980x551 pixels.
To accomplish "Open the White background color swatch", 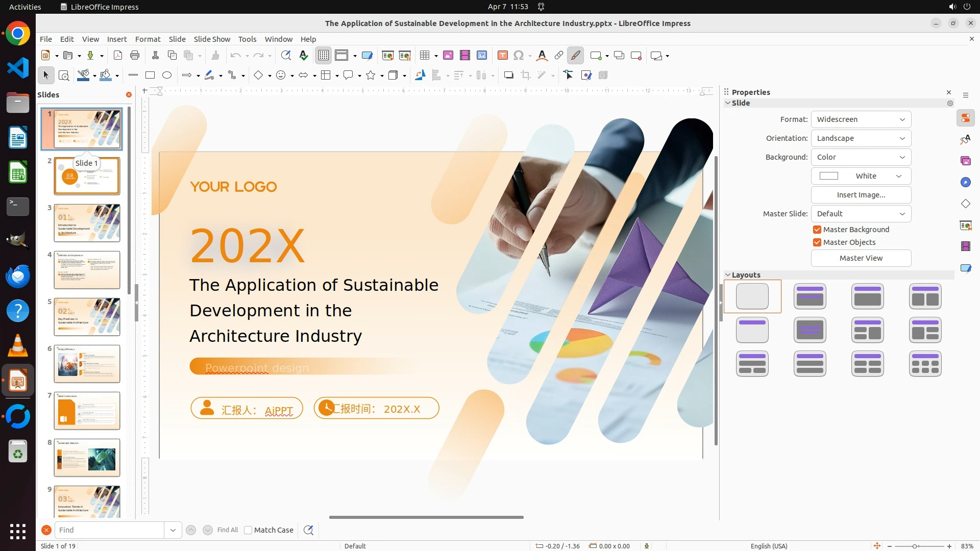I will point(861,176).
